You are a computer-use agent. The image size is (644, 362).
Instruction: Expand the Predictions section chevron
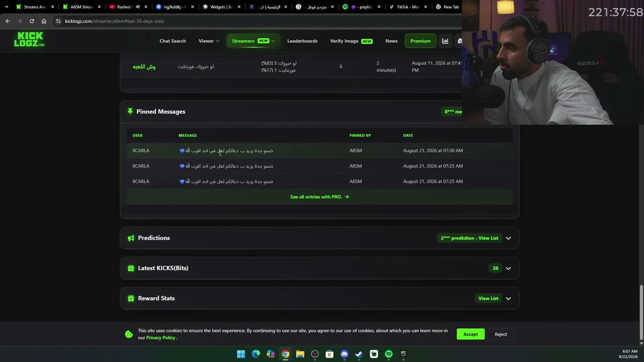click(x=508, y=238)
